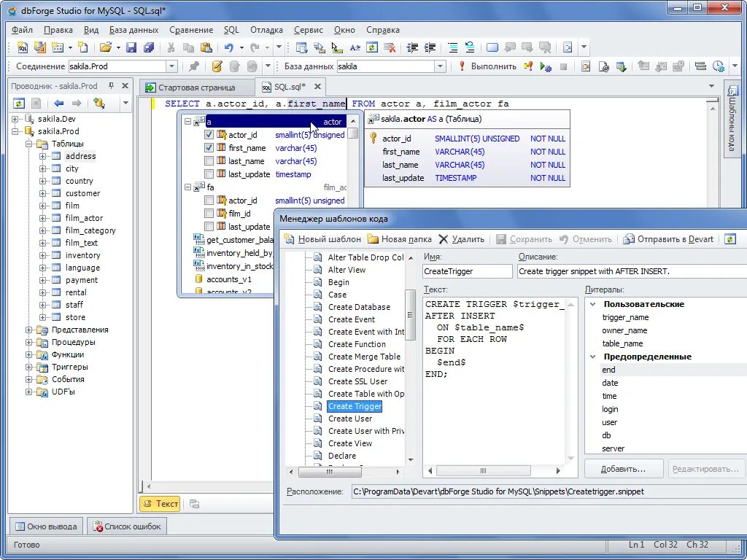The width and height of the screenshot is (747, 560).
Task: Click the filter icon in the explorer toolbar
Action: click(x=99, y=103)
